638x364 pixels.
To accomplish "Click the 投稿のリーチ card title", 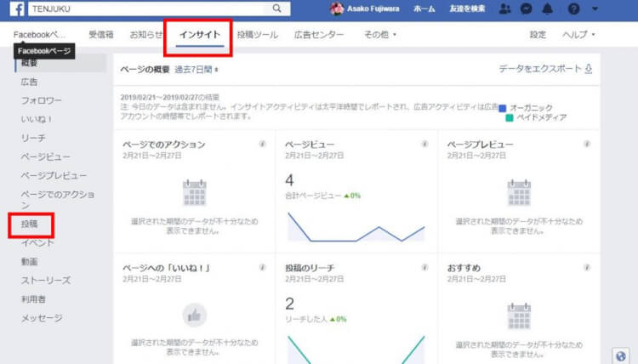I will pos(310,268).
